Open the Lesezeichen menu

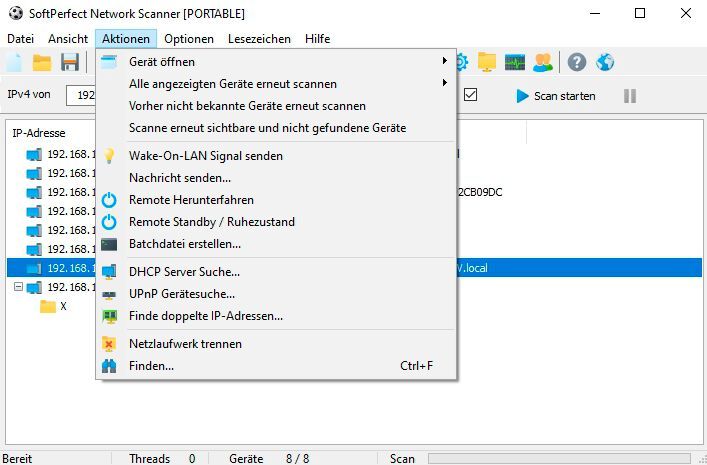(259, 39)
